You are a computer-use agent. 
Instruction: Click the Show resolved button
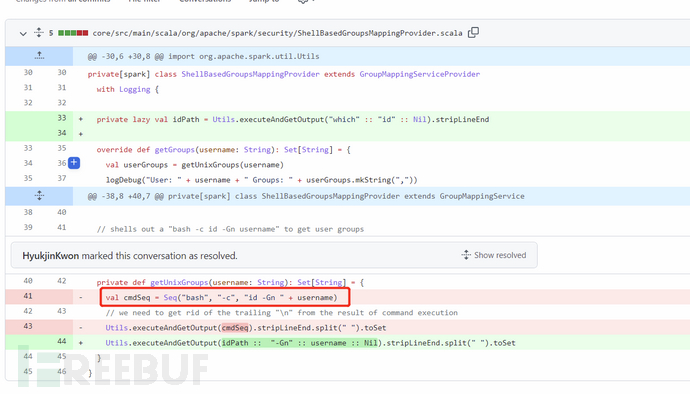click(x=494, y=255)
